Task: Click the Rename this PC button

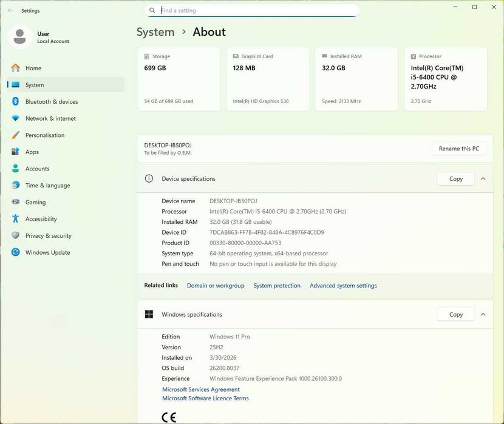Action: point(458,149)
